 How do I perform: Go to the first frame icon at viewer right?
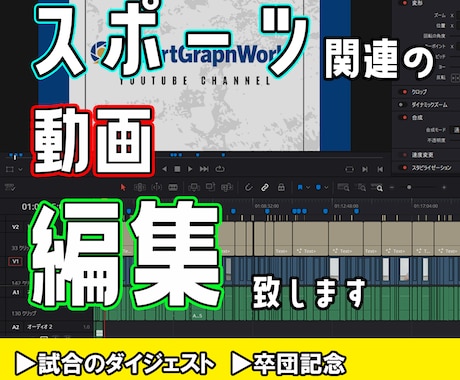coord(380,169)
